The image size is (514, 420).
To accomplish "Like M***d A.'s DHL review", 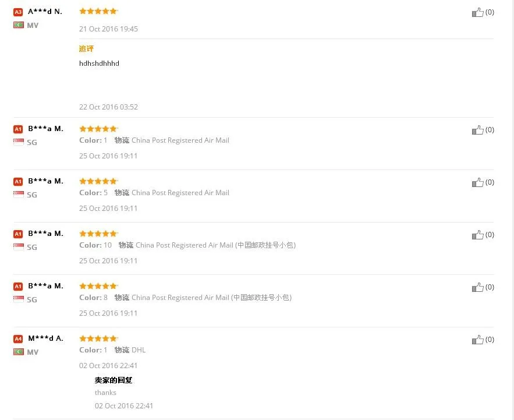I will coord(477,340).
